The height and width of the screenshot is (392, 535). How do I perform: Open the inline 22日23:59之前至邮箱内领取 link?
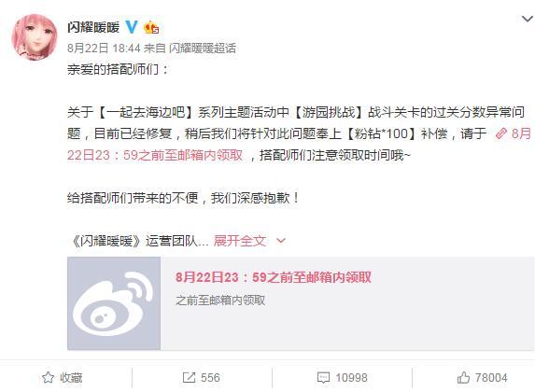pos(155,155)
